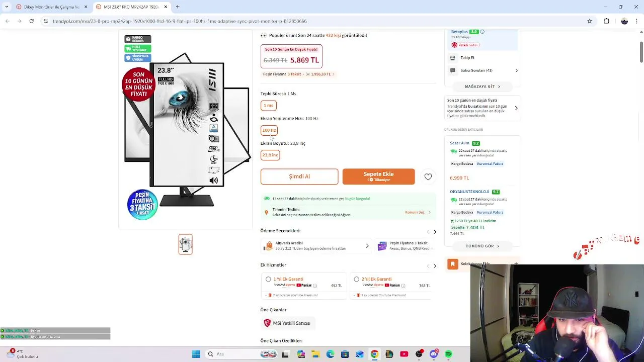Click TÜMÜNÜ GÖR button
The width and height of the screenshot is (644, 362).
click(x=482, y=246)
